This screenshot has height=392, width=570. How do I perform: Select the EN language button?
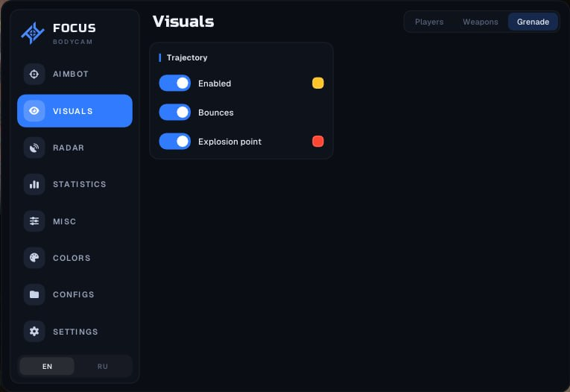point(47,366)
